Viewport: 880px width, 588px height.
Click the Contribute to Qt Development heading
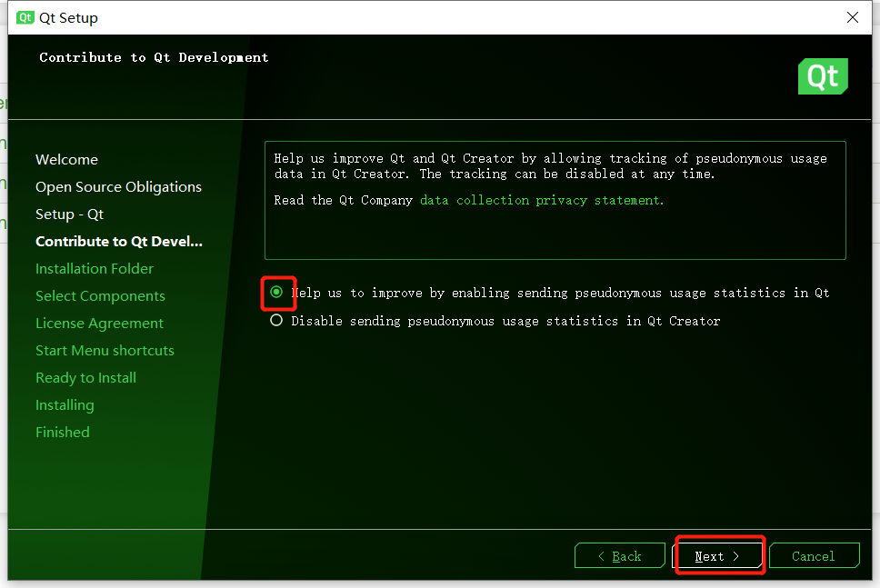154,57
